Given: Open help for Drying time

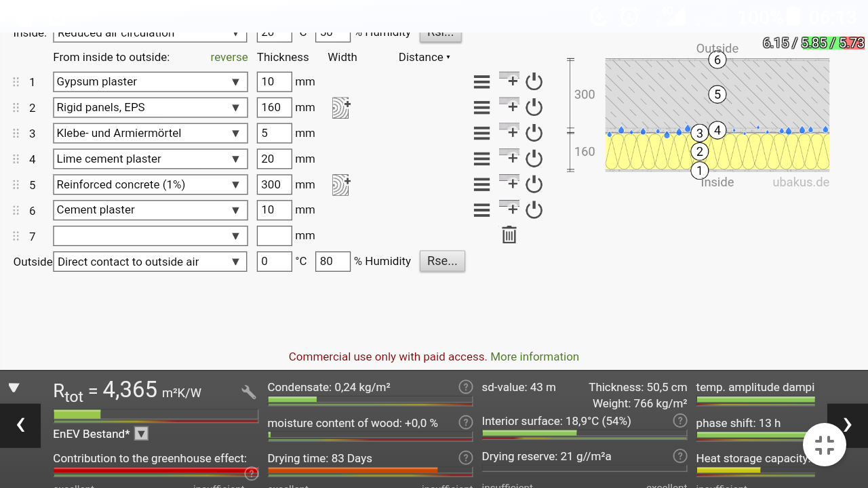Looking at the screenshot, I should (x=465, y=457).
